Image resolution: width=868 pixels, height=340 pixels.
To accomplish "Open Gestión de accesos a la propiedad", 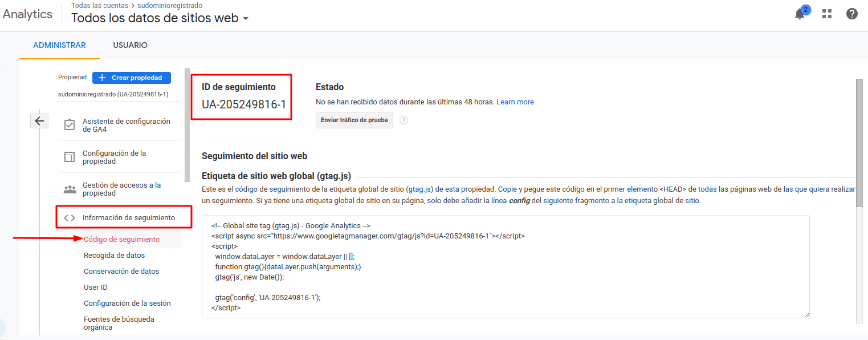I will (x=120, y=189).
